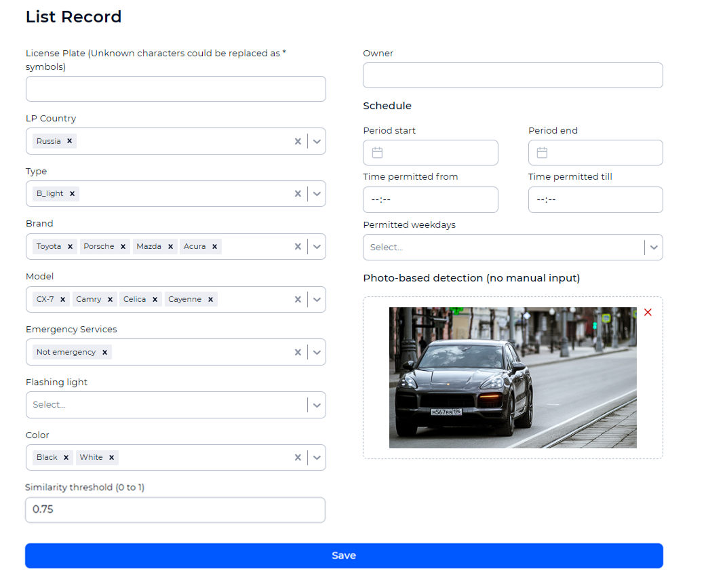Clear all Color selections with the x icon
This screenshot has width=708, height=588.
tap(298, 457)
